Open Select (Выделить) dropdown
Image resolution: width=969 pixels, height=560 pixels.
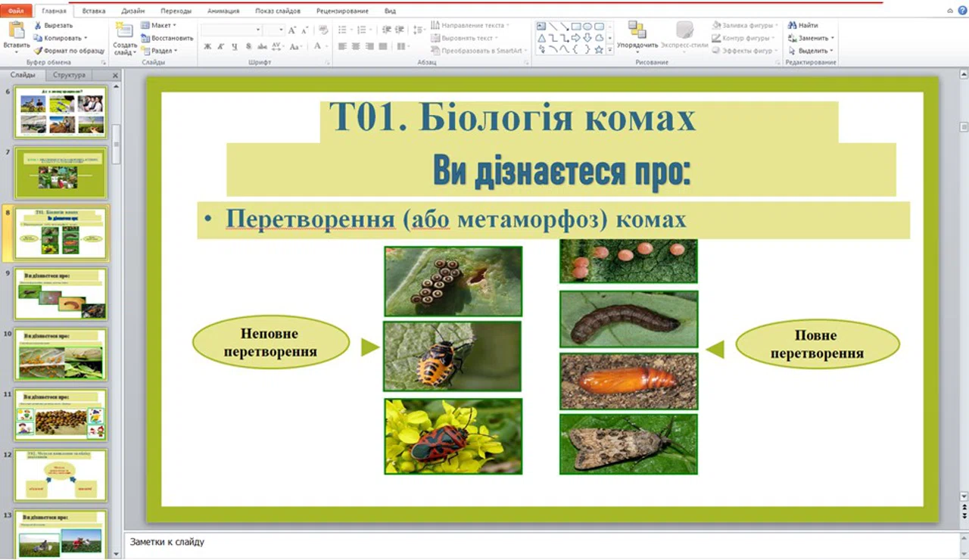click(811, 51)
